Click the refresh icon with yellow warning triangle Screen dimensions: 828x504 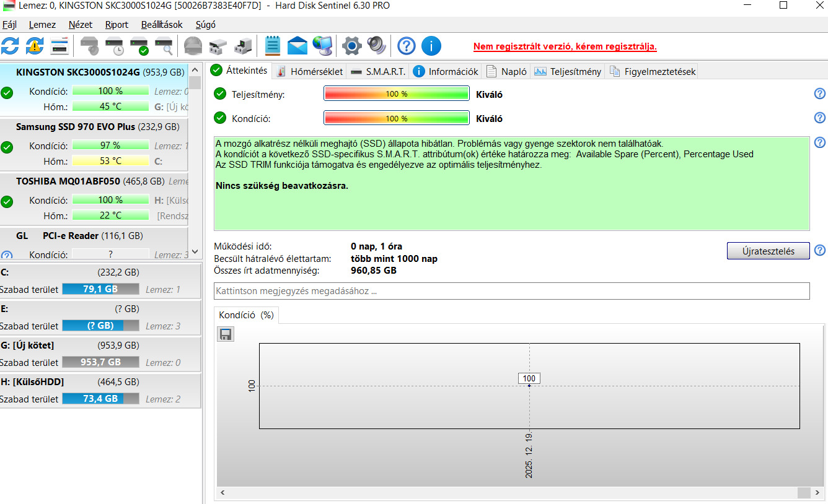(35, 46)
